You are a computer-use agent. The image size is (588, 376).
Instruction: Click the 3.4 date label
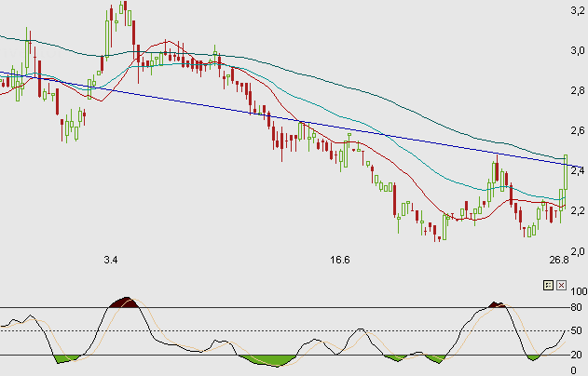[x=111, y=259]
